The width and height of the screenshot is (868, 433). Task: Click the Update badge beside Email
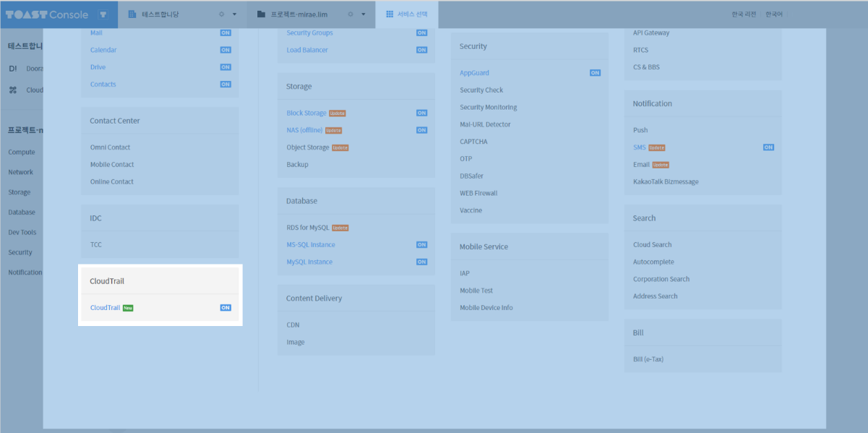[661, 165]
